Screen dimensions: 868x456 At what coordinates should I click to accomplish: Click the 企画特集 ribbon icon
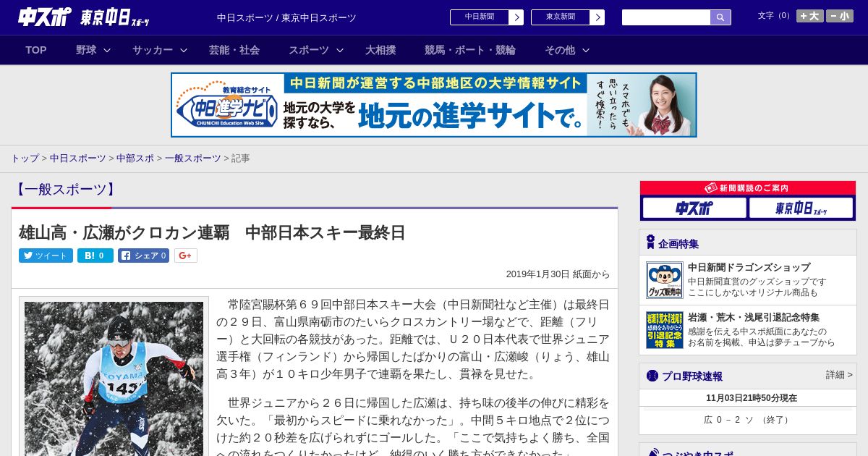[x=650, y=242]
